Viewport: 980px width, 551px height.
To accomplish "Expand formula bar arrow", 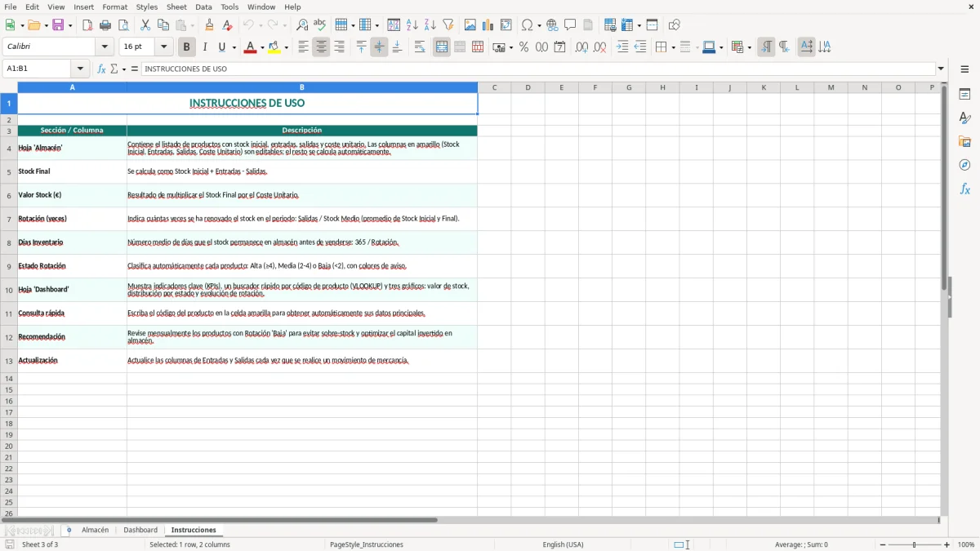I will pos(941,69).
